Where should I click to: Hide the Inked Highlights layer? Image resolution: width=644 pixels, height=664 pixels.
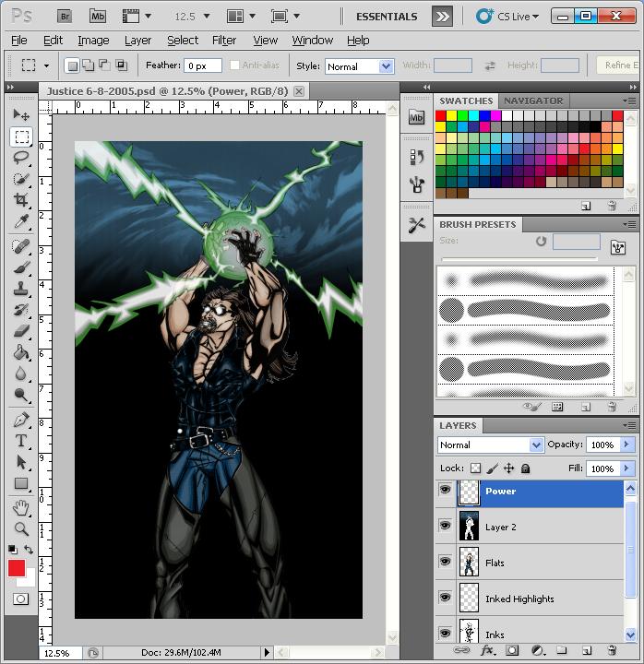pyautogui.click(x=445, y=598)
